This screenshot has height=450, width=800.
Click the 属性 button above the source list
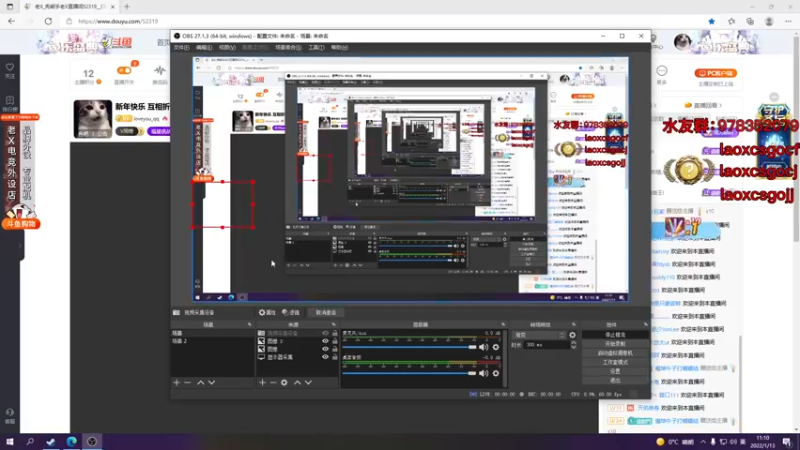(x=267, y=312)
